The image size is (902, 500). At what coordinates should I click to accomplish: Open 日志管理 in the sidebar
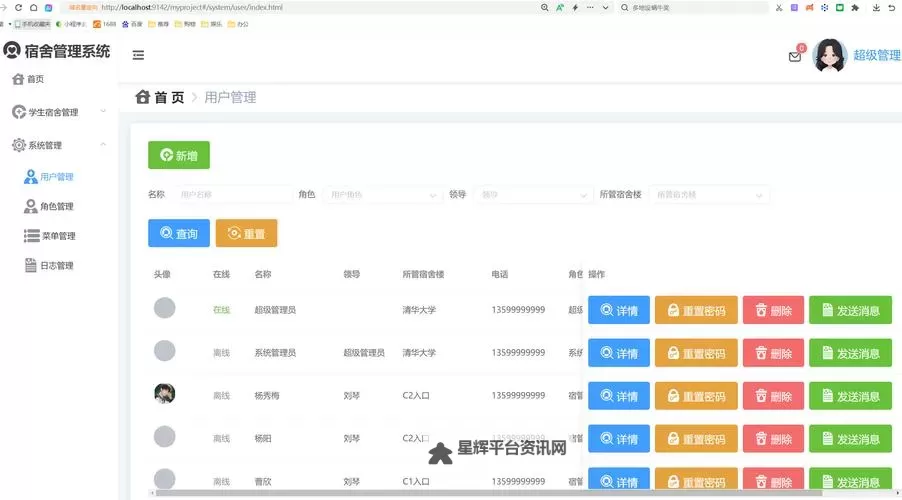point(49,265)
